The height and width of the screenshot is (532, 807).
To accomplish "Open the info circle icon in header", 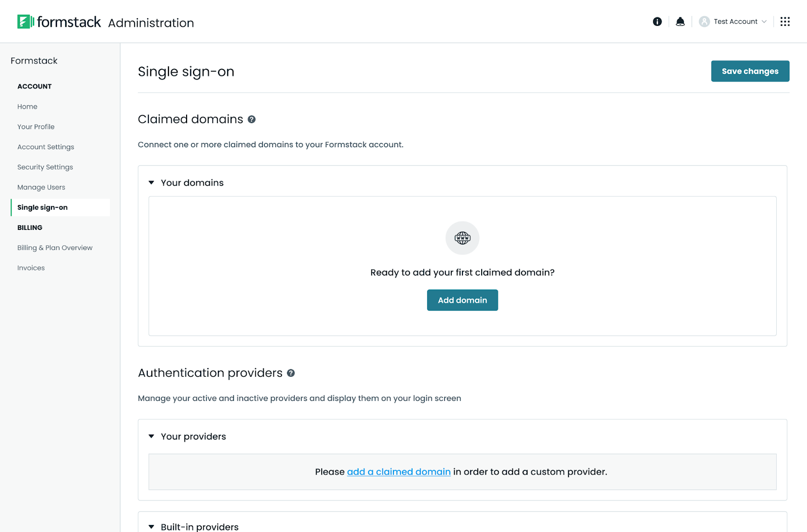I will point(657,22).
